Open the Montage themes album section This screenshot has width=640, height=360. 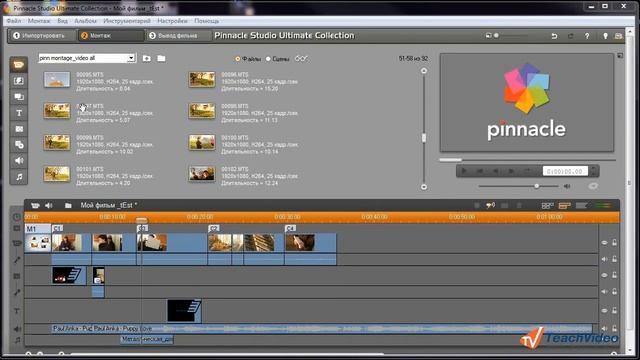pyautogui.click(x=19, y=97)
